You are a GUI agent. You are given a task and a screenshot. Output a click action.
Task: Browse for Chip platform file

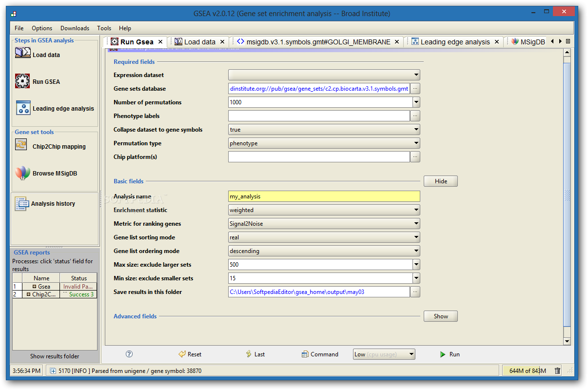click(x=415, y=157)
